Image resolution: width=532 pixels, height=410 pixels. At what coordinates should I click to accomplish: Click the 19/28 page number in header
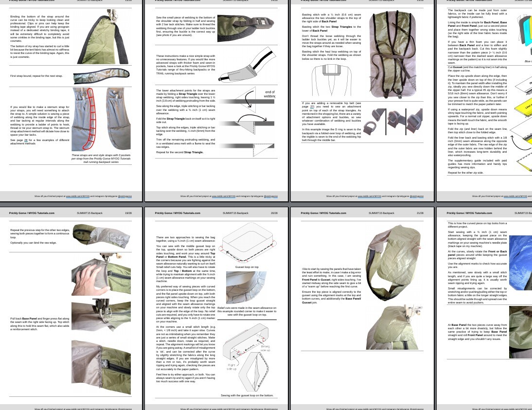(128, 213)
